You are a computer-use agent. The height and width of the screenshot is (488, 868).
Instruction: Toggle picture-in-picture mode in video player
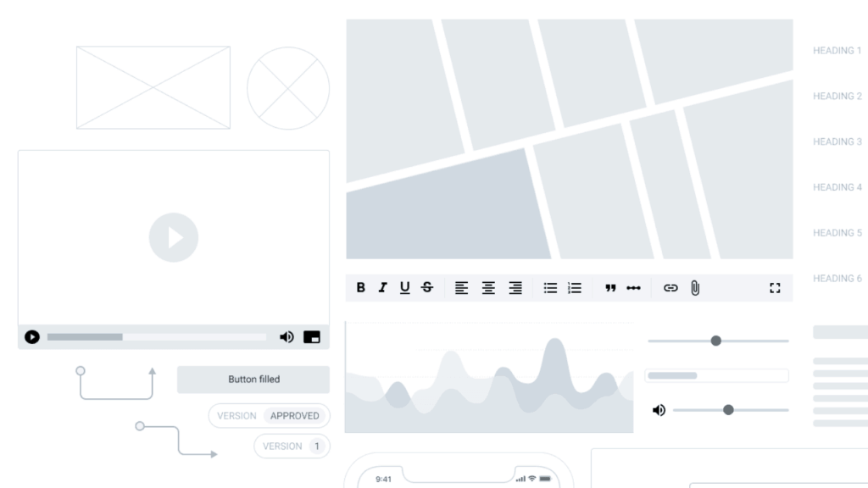point(312,337)
